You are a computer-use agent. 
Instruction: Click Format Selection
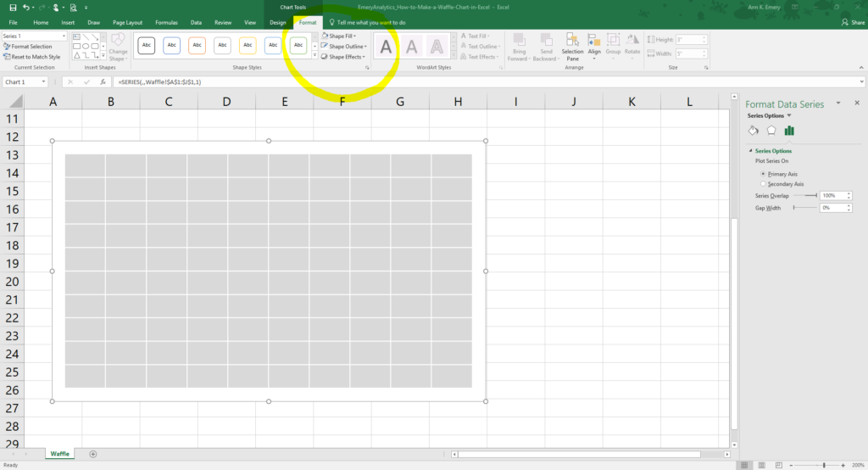click(x=28, y=47)
